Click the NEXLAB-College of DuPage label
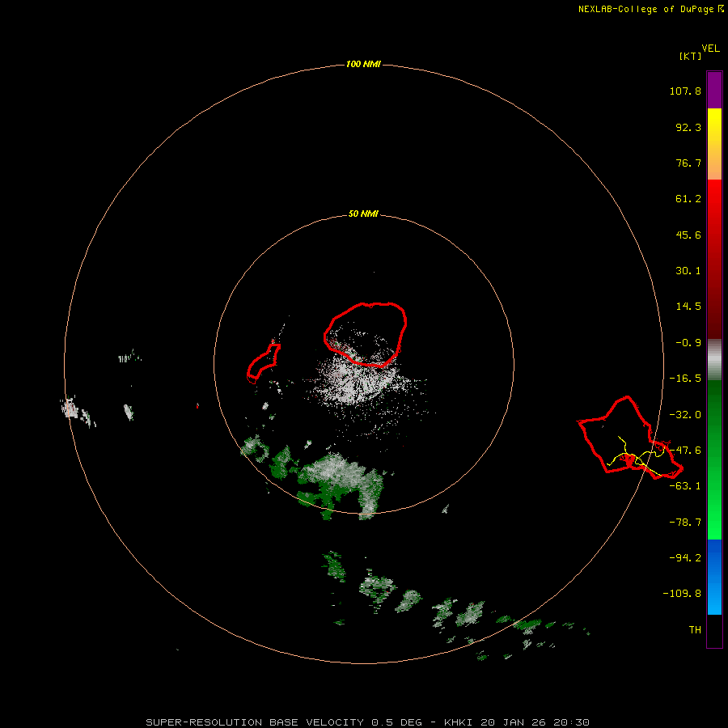 pyautogui.click(x=645, y=9)
